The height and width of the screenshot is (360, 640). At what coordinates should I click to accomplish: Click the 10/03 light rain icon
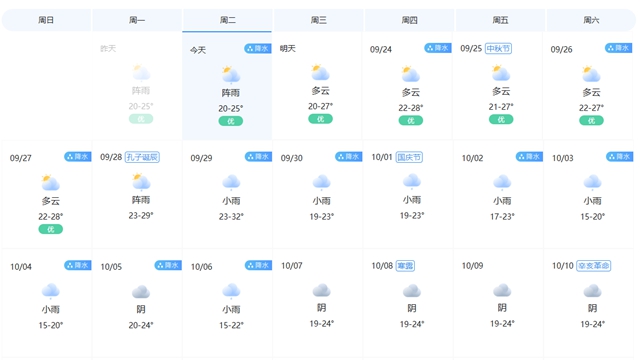point(592,183)
